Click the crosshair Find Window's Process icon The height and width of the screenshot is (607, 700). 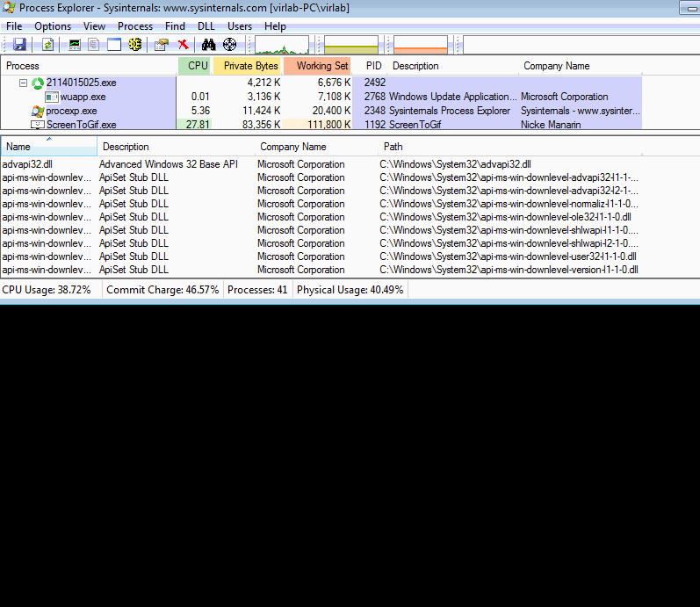[229, 44]
